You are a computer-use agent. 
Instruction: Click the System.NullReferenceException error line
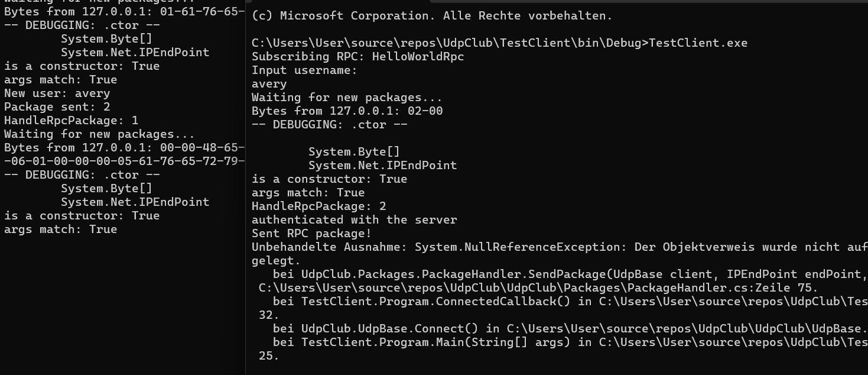pyautogui.click(x=559, y=247)
